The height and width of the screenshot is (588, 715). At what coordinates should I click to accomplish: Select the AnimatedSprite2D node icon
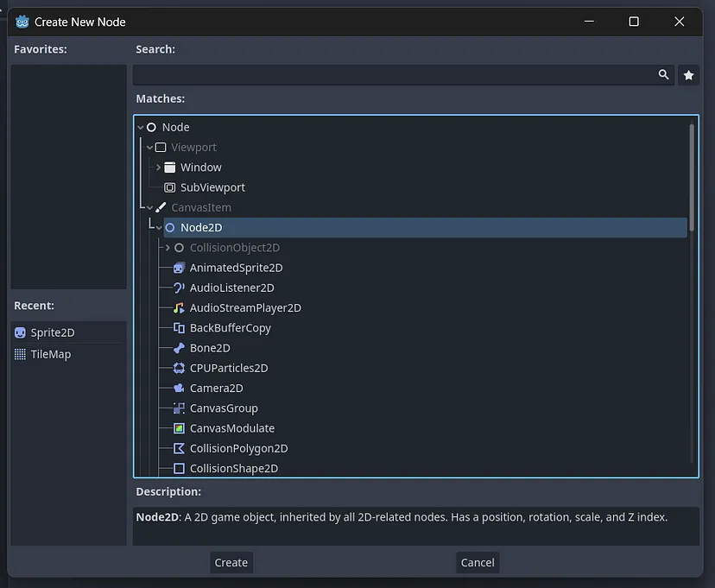point(179,268)
